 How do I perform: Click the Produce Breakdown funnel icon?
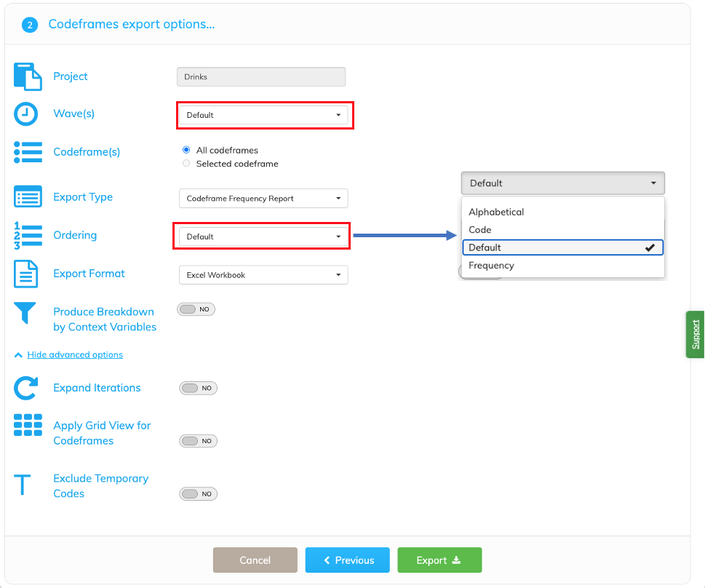(x=25, y=313)
